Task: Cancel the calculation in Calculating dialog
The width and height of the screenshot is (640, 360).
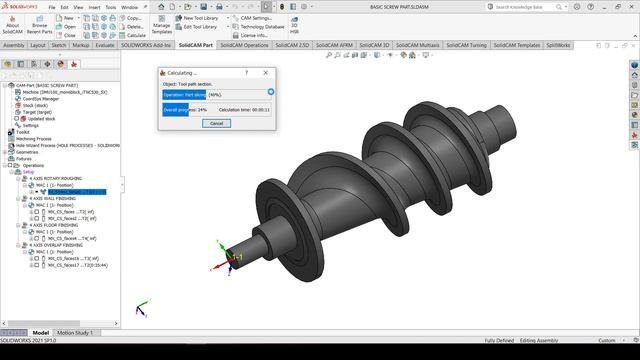Action: click(x=216, y=123)
